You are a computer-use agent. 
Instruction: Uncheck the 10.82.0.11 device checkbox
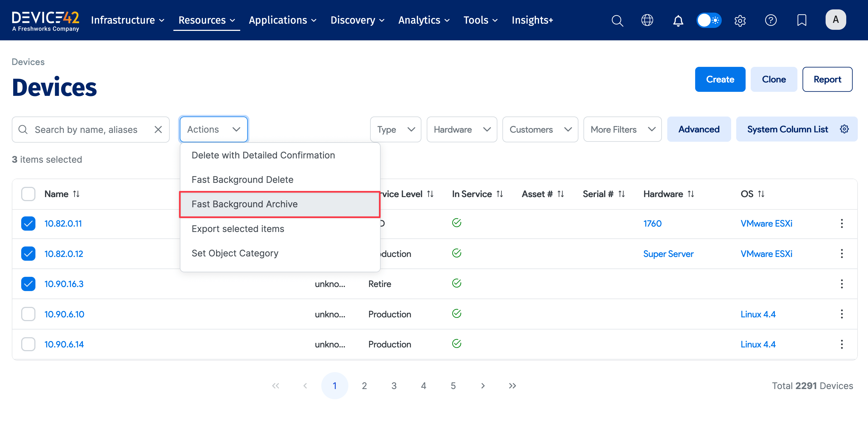pos(28,223)
